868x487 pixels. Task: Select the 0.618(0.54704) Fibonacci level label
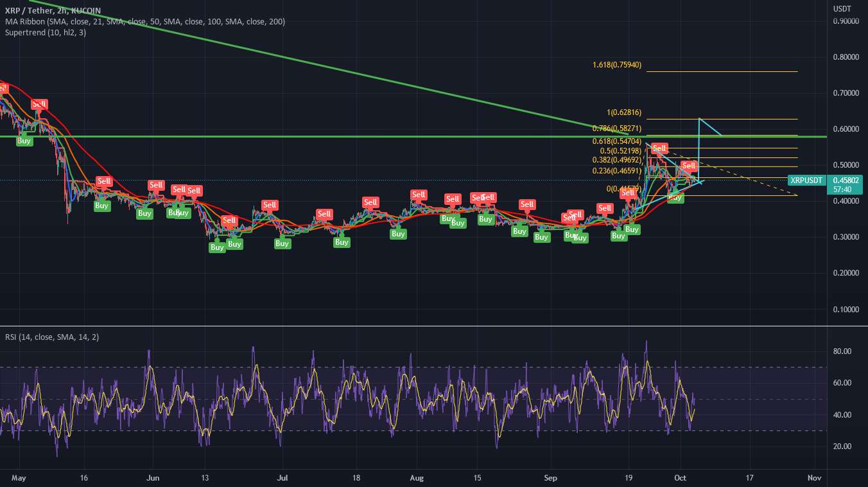point(617,140)
